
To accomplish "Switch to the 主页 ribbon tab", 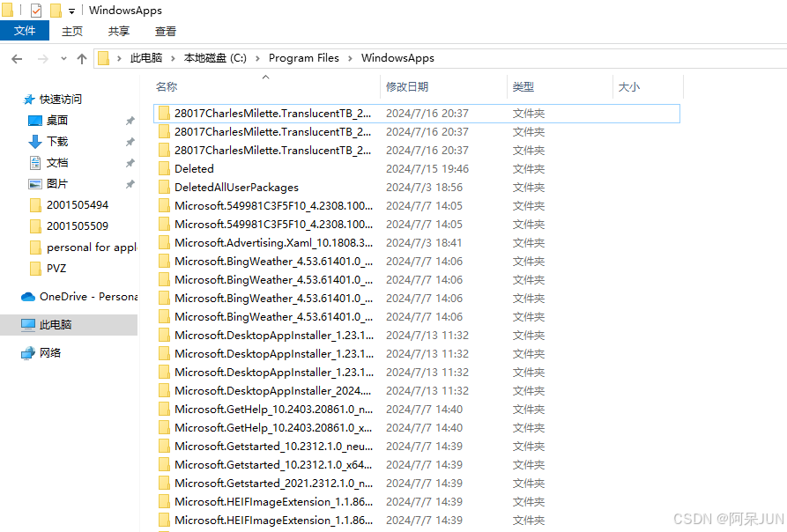I will click(x=71, y=31).
